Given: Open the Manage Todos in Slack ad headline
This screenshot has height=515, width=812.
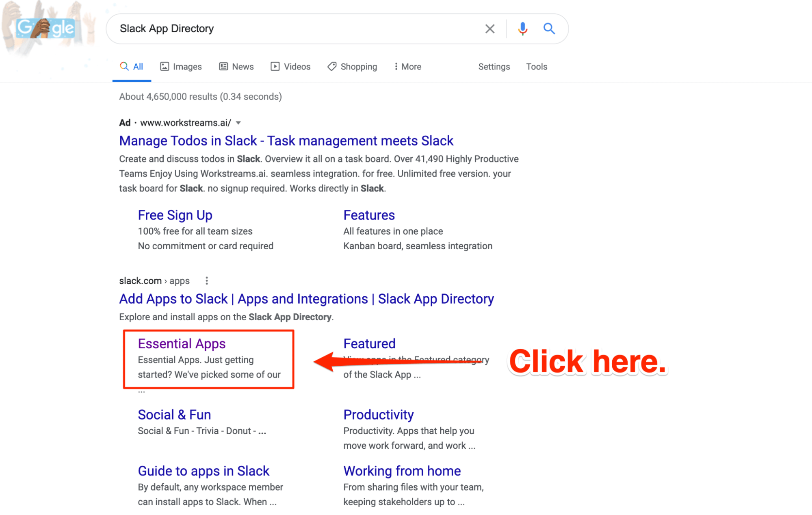Looking at the screenshot, I should pos(286,141).
